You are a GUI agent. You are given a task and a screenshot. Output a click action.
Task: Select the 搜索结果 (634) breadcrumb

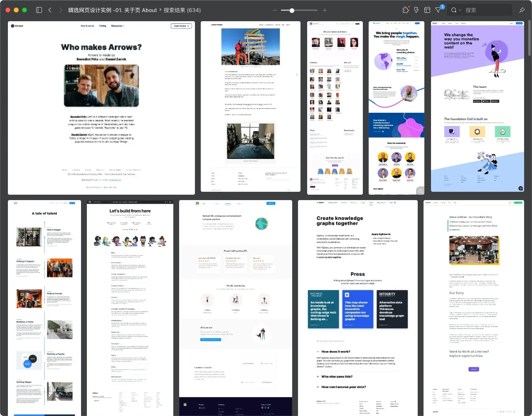click(182, 10)
